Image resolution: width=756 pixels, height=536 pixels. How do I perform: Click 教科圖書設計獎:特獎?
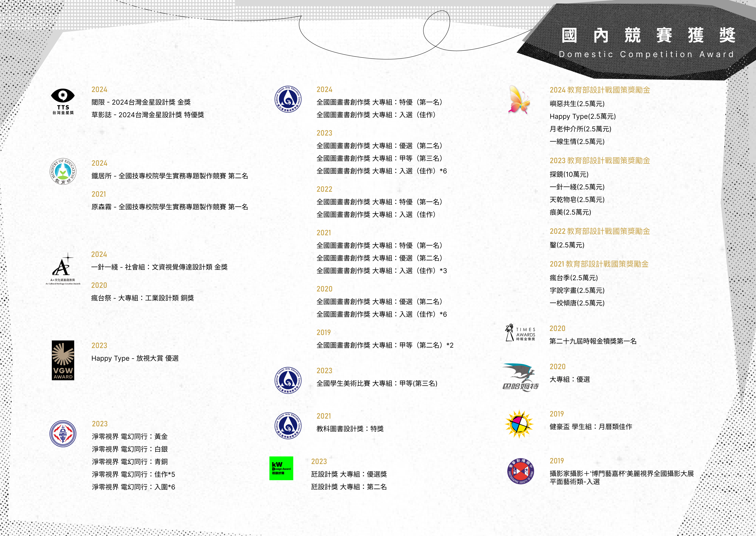pos(350,428)
